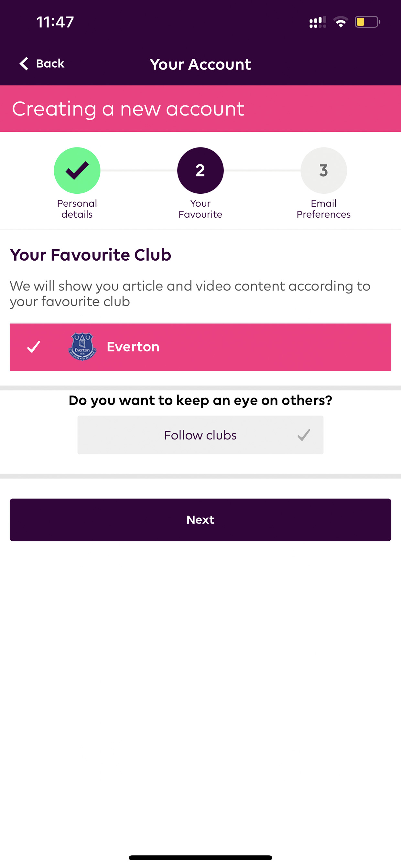The height and width of the screenshot is (868, 401).
Task: Tap the battery indicator icon
Action: (367, 22)
